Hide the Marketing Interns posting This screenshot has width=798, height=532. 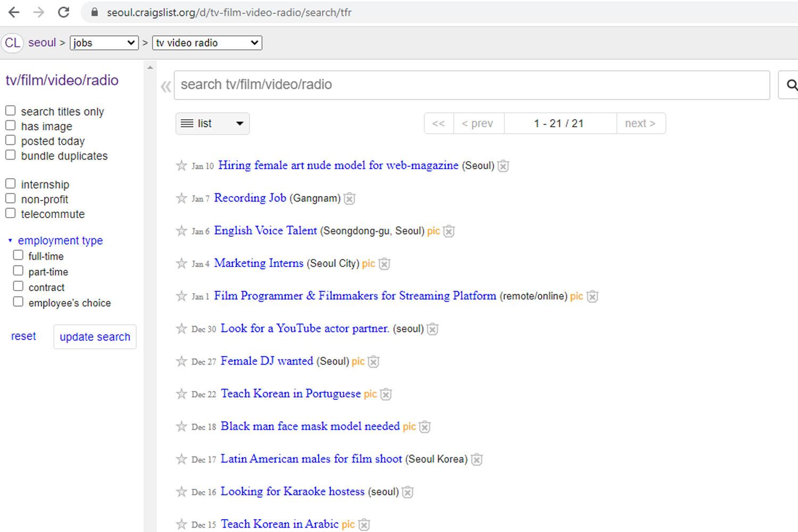pos(385,264)
